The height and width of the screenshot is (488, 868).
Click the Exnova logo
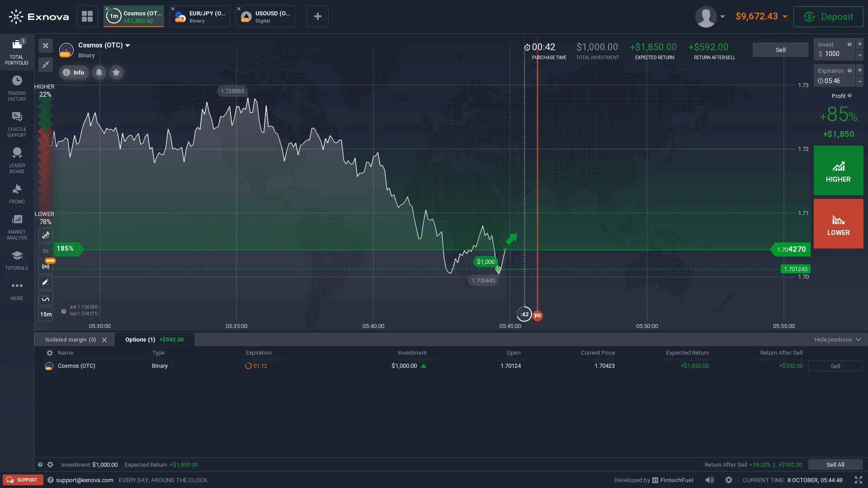tap(39, 17)
